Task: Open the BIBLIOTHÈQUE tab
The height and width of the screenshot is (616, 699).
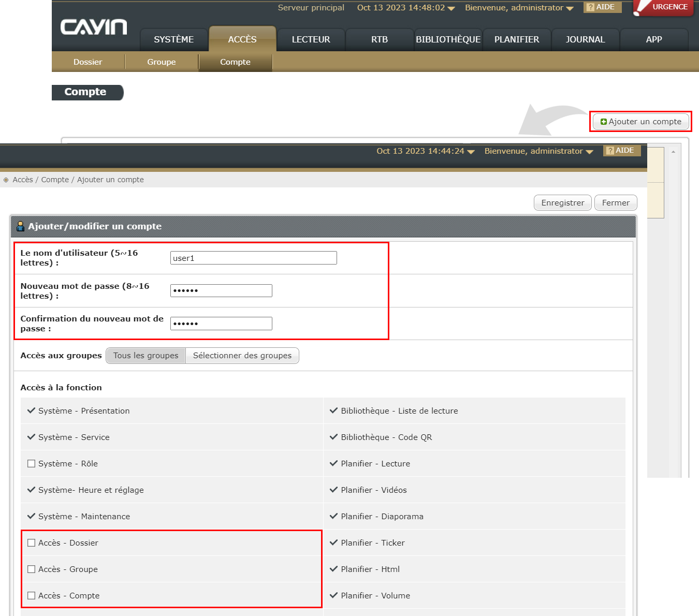Action: point(448,39)
